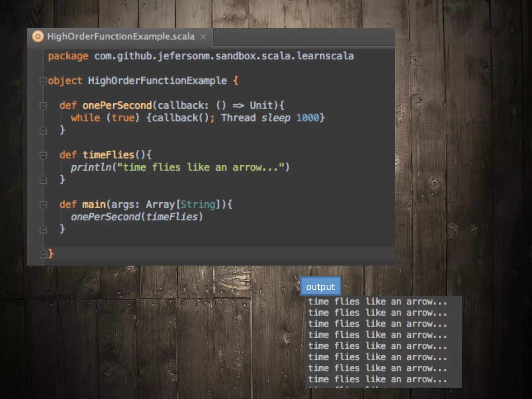This screenshot has height=399, width=532.
Task: Click the Scala object file icon in tab
Action: point(38,36)
